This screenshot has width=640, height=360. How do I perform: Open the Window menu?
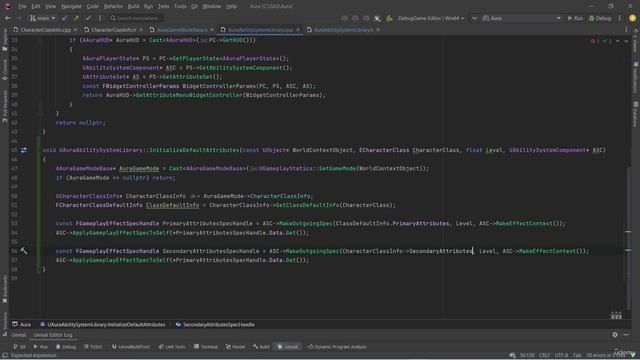[x=211, y=6]
